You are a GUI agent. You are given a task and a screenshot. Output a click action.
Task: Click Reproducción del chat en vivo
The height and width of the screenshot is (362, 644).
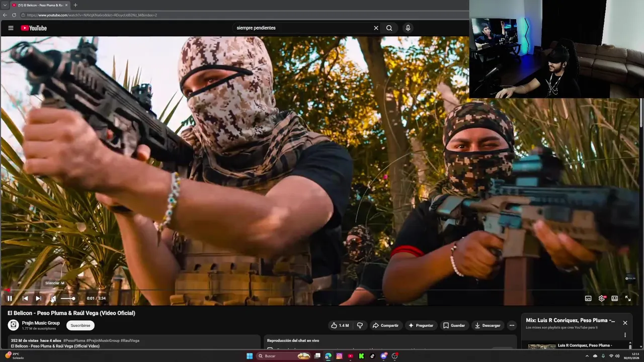pos(293,340)
